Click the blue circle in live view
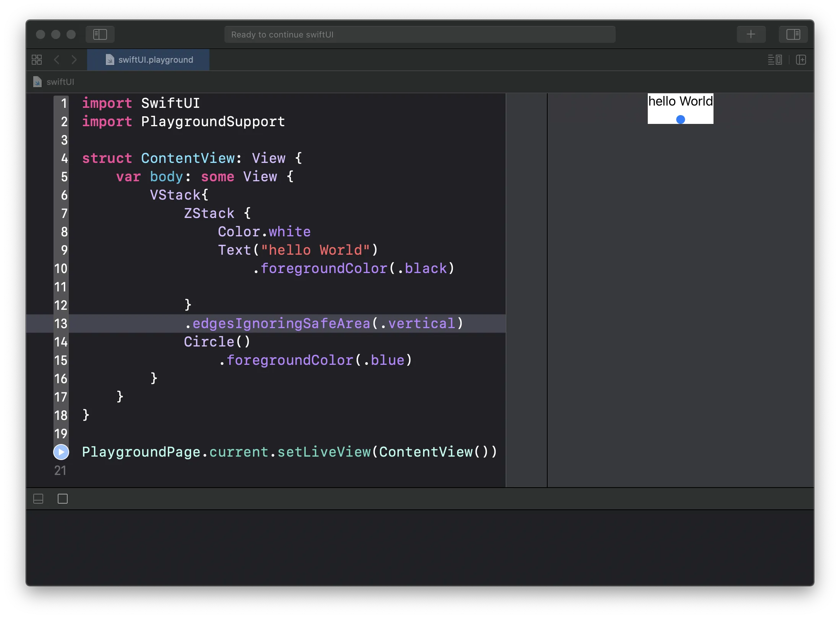840x618 pixels. point(680,120)
